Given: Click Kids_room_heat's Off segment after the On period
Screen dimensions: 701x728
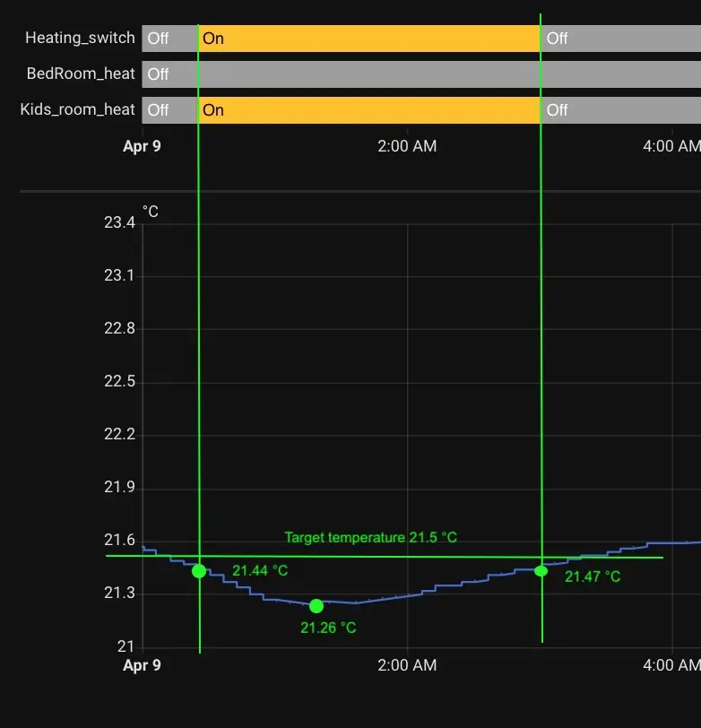Looking at the screenshot, I should 620,110.
